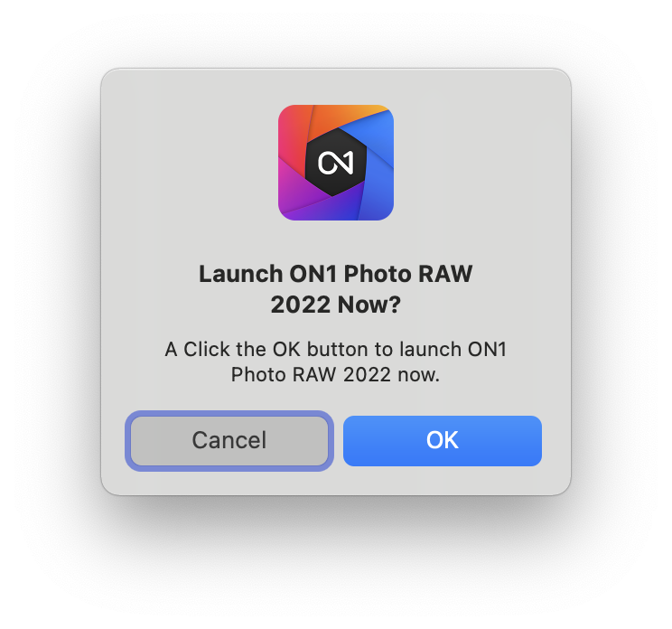Click the "Photo RAW 2022 now." description line

click(336, 375)
